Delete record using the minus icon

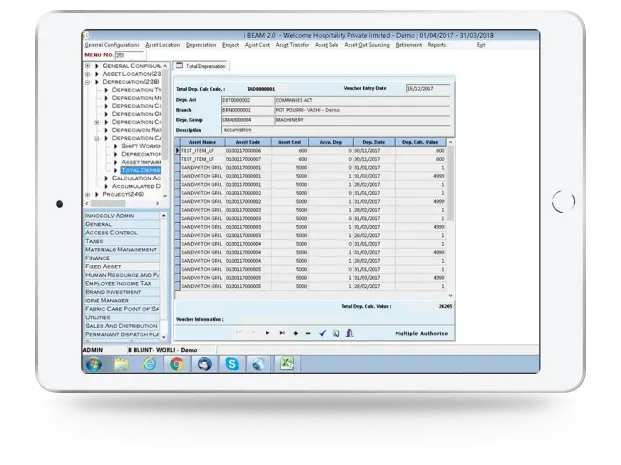pos(308,334)
